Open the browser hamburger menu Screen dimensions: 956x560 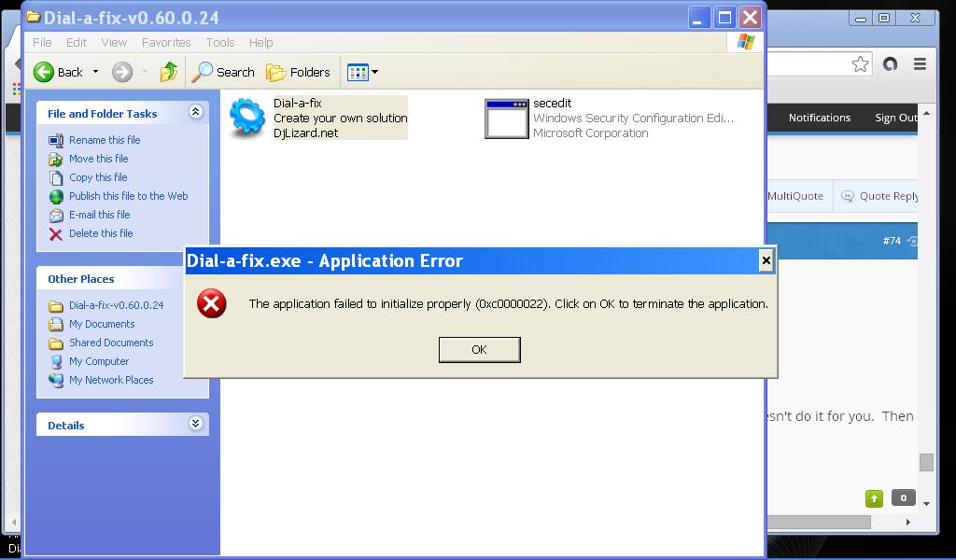920,63
